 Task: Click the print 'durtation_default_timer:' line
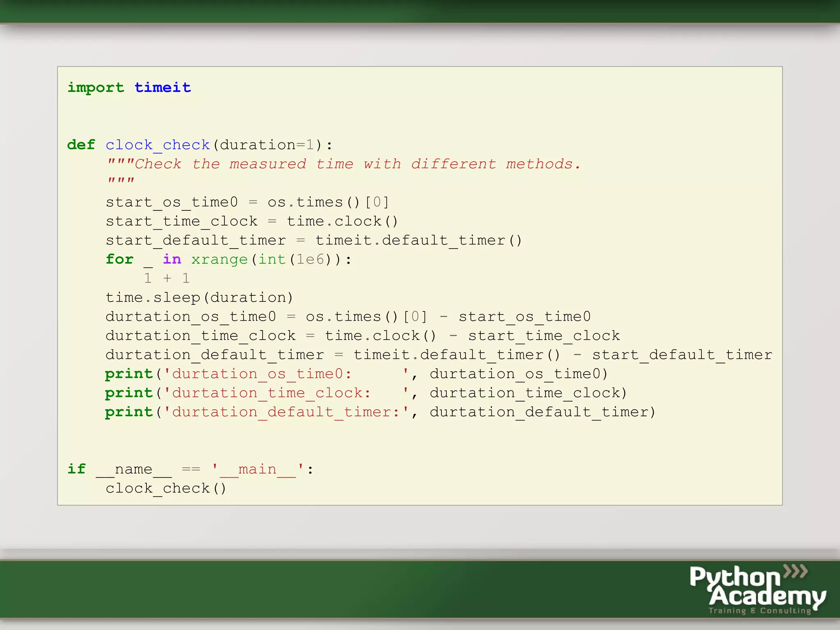point(380,412)
